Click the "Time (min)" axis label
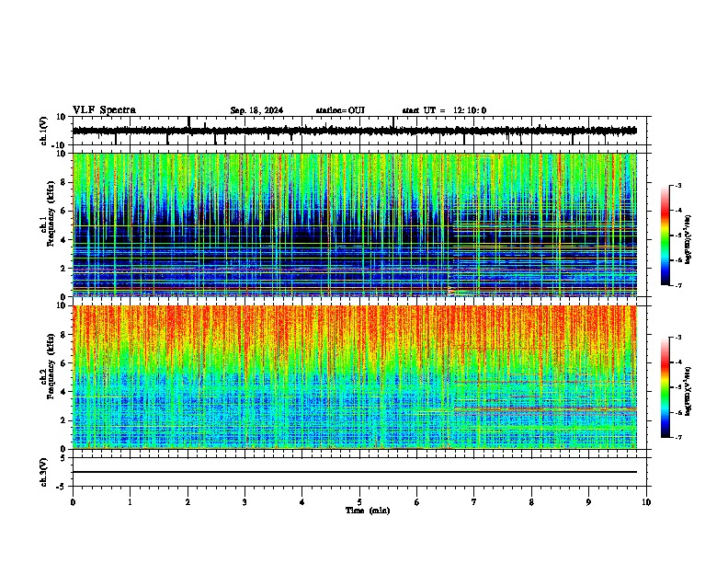The image size is (728, 563). [368, 511]
